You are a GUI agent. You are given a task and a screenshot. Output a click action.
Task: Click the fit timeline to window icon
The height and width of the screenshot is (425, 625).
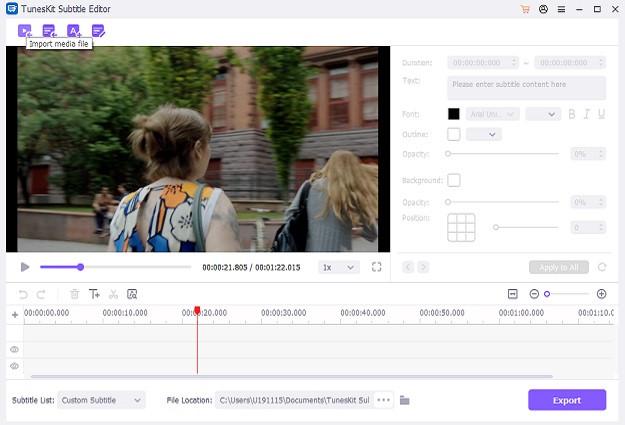[x=513, y=294]
